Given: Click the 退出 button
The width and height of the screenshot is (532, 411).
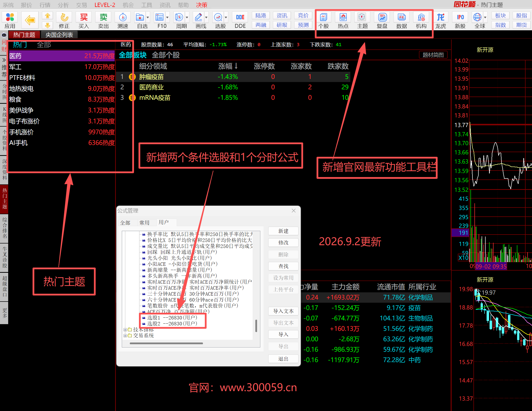Looking at the screenshot, I should (283, 359).
